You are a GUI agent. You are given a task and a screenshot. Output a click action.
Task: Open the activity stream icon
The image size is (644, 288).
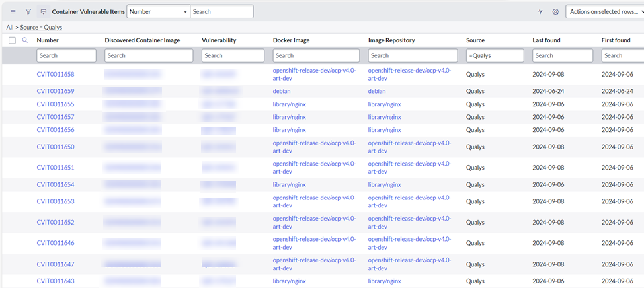pos(44,12)
